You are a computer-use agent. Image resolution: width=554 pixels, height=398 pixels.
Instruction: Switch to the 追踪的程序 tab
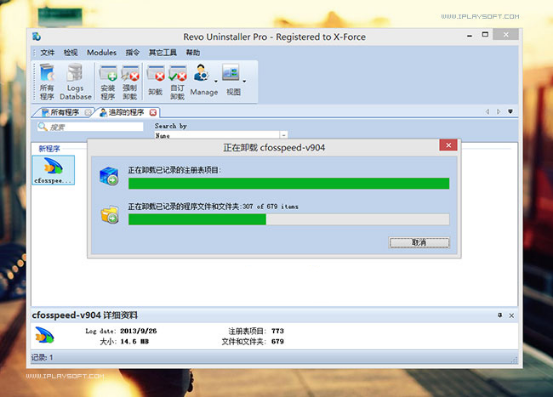click(126, 112)
